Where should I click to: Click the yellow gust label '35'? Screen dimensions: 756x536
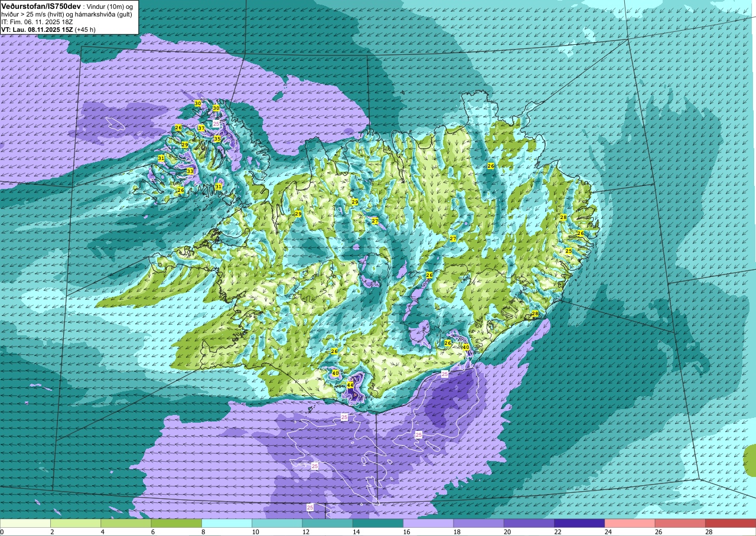(217, 139)
